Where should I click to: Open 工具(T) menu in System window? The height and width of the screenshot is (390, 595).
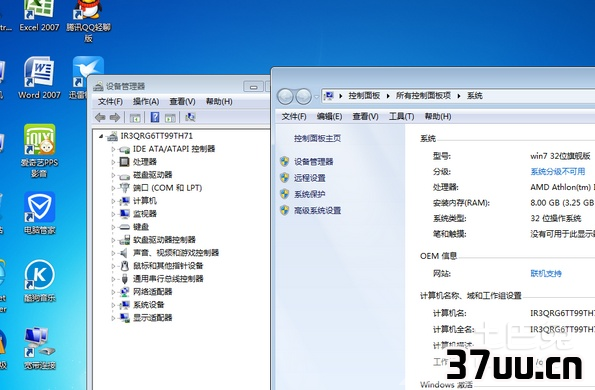point(401,116)
